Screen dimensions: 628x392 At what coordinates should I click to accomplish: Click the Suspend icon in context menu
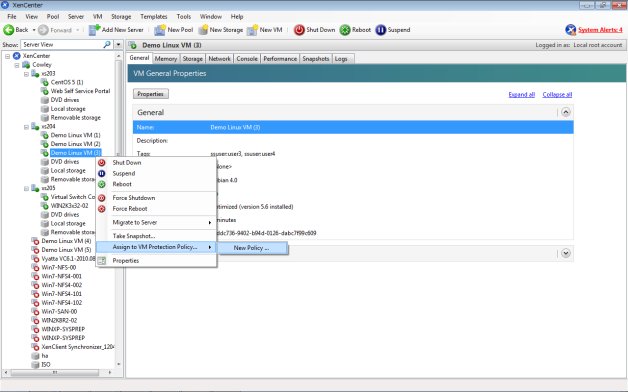102,173
